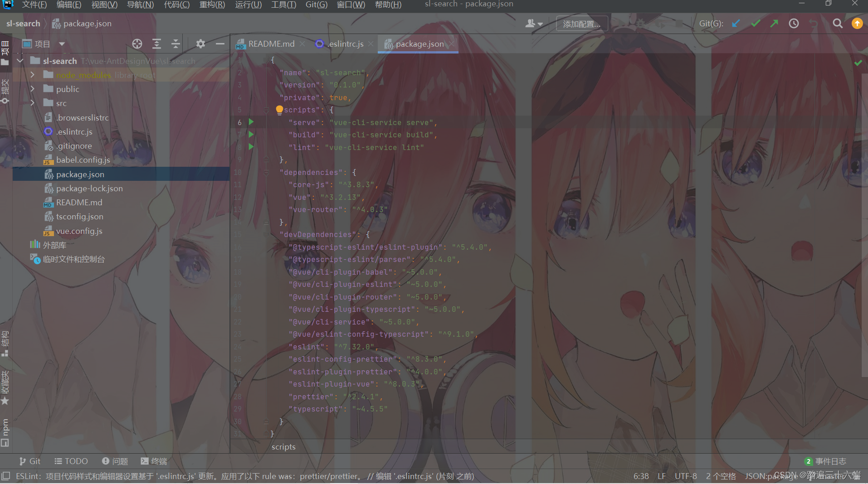Open the user account dropdown

pos(534,24)
